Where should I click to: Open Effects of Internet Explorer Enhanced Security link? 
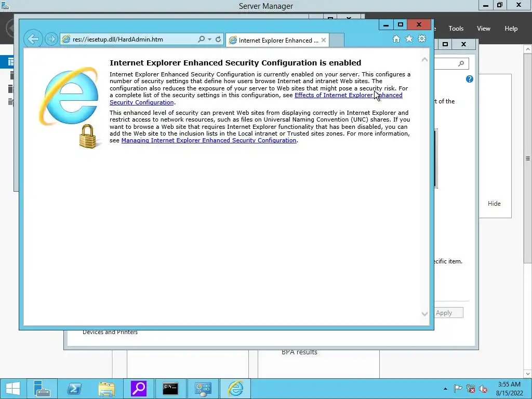pos(349,96)
